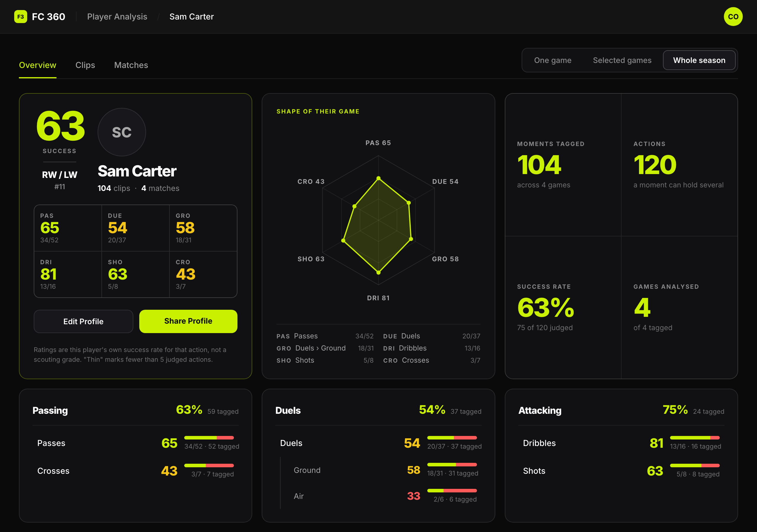The width and height of the screenshot is (757, 532).
Task: Click the Air duels progress bar
Action: click(x=452, y=490)
